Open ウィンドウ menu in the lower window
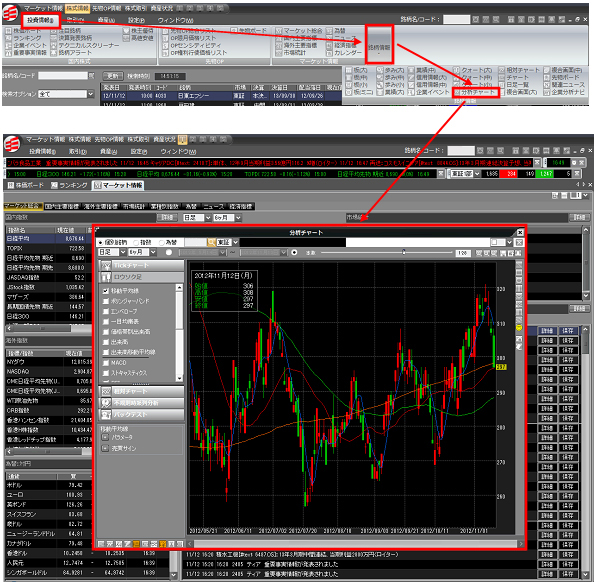The height and width of the screenshot is (582, 594). [x=177, y=151]
